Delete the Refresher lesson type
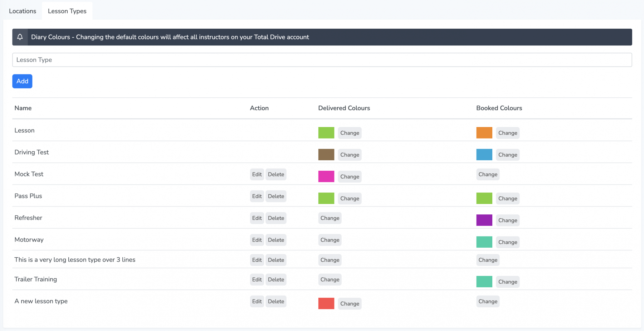 (x=276, y=218)
